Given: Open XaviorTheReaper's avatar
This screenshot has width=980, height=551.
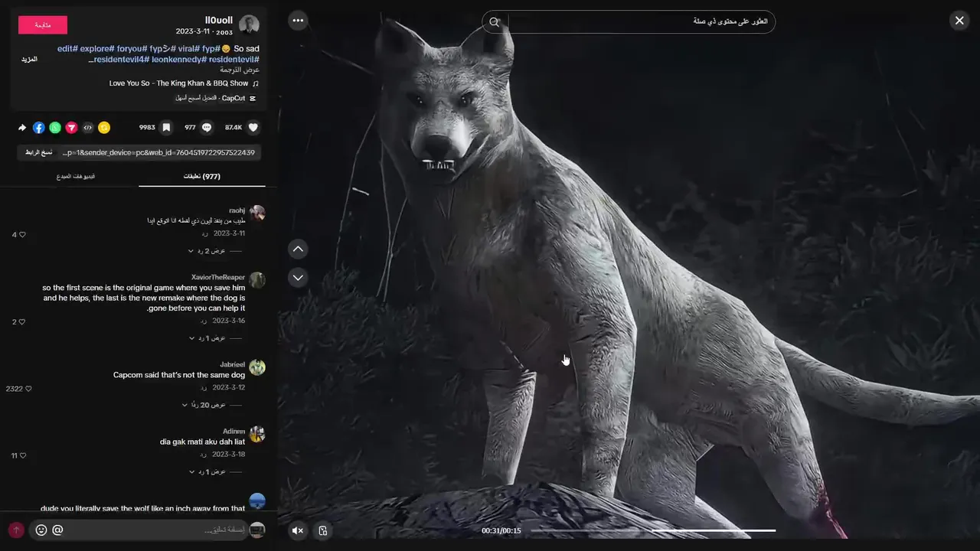Looking at the screenshot, I should click(257, 280).
